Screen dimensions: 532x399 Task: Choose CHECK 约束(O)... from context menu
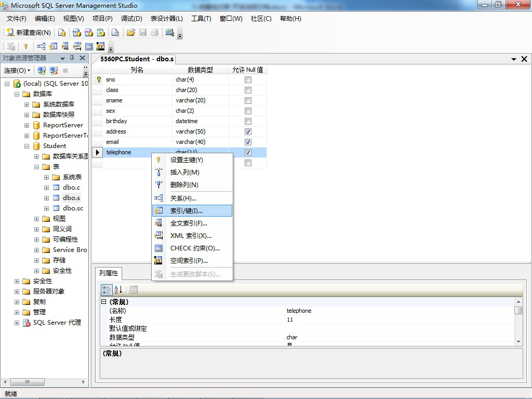coord(192,248)
